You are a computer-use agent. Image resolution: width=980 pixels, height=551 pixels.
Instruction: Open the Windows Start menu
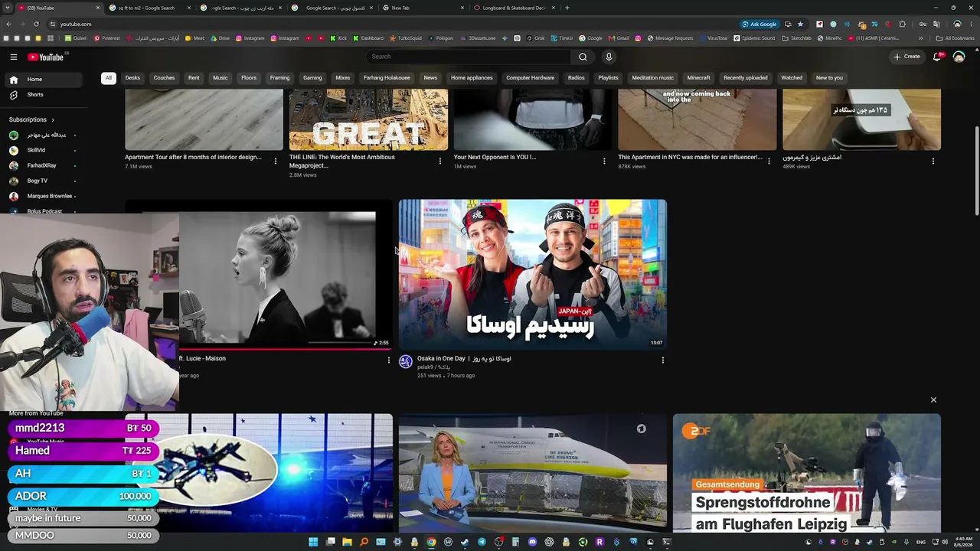pyautogui.click(x=313, y=542)
